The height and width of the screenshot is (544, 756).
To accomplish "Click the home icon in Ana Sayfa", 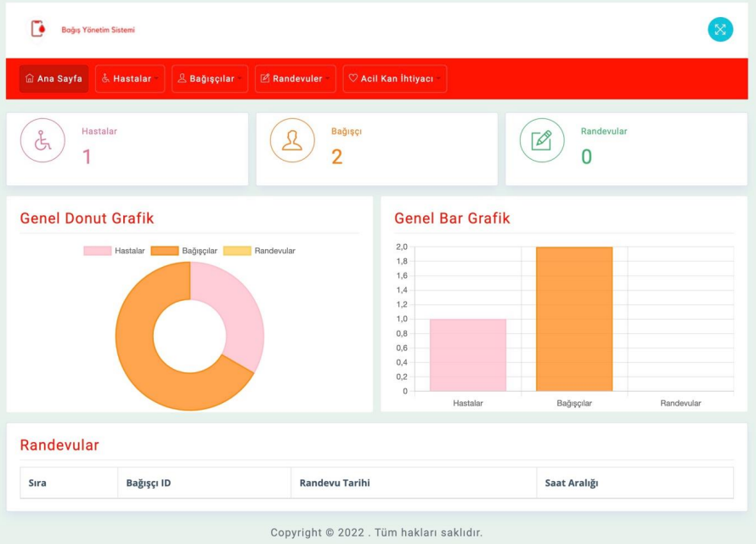I will [28, 78].
